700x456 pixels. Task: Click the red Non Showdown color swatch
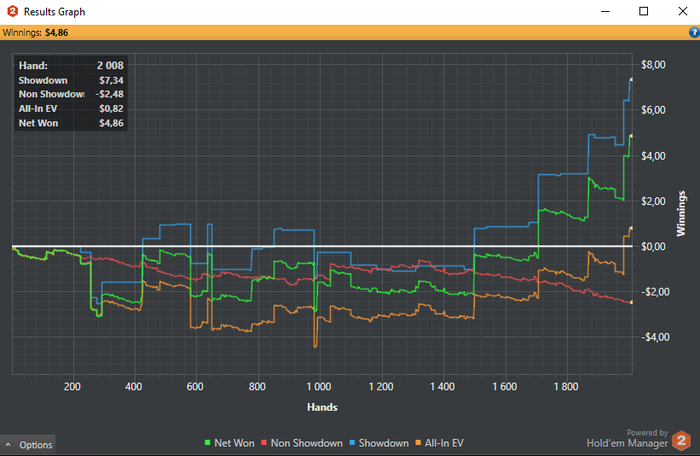[x=264, y=443]
